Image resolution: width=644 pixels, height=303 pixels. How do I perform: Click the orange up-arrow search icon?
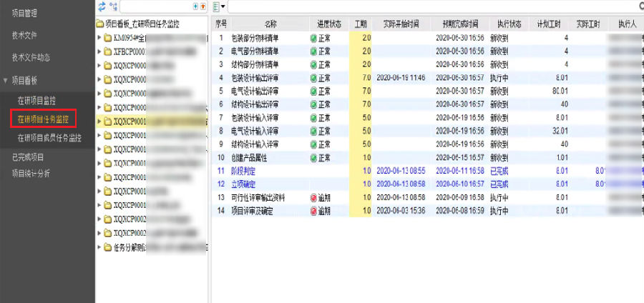click(x=203, y=6)
